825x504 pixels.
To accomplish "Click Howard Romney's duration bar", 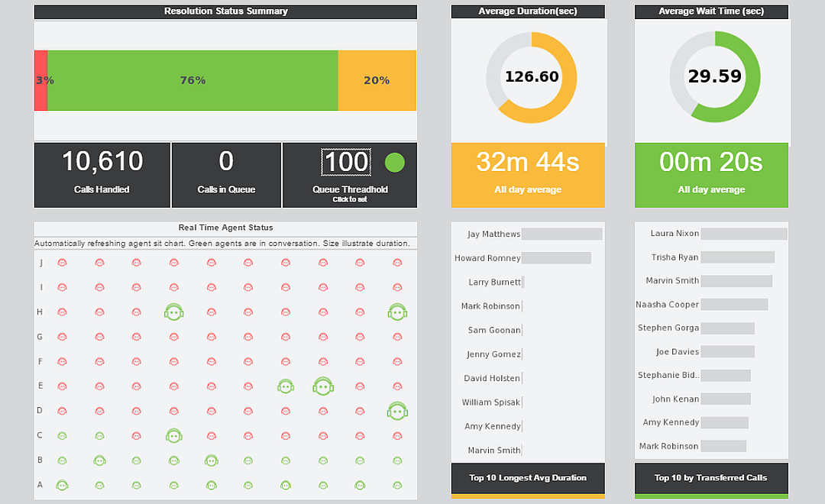I will pyautogui.click(x=557, y=258).
